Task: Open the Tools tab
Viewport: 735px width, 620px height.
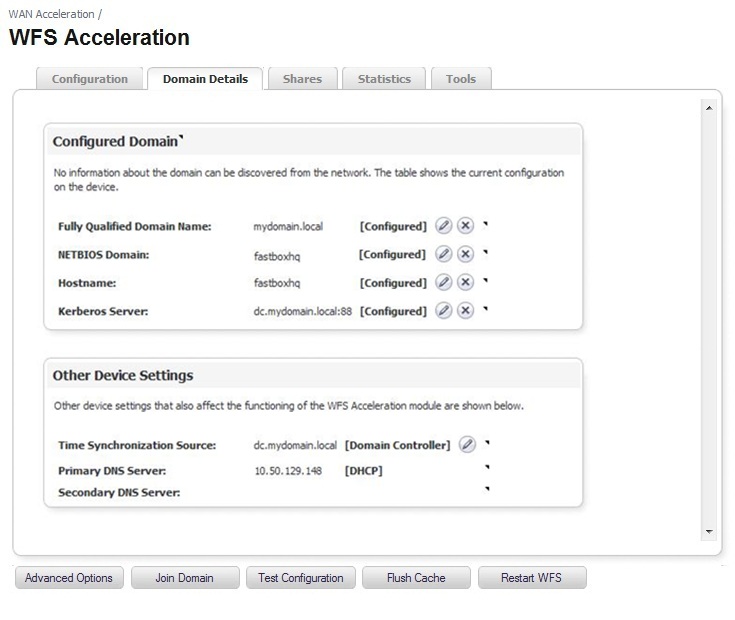Action: pos(461,79)
